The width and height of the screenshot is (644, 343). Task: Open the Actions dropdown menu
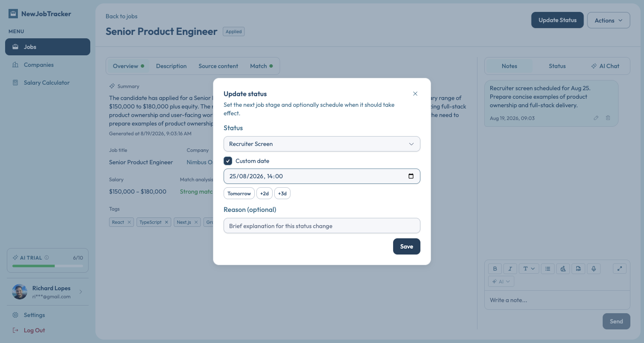(609, 20)
